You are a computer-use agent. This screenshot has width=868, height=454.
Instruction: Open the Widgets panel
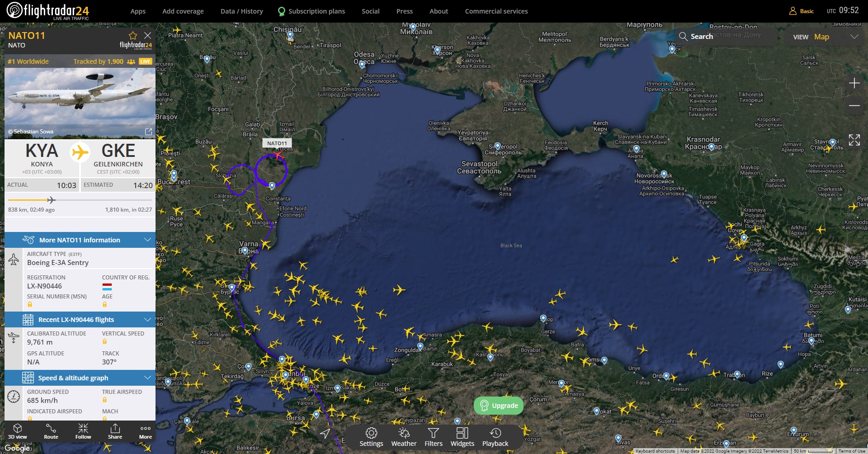462,437
